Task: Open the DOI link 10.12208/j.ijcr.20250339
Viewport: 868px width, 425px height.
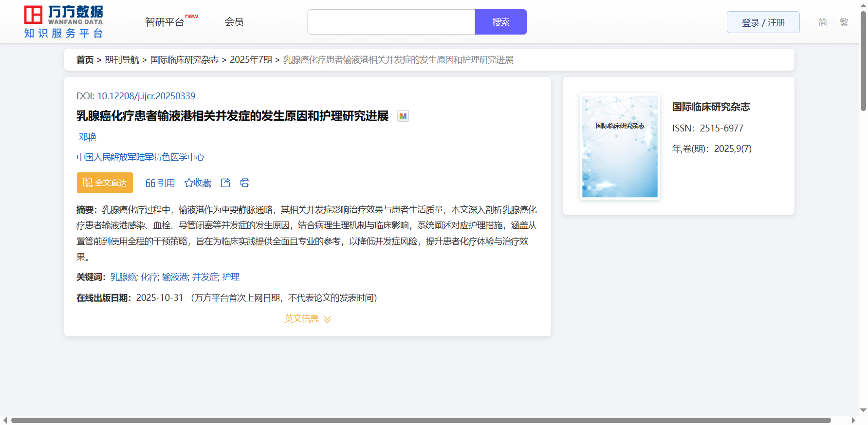Action: [x=146, y=96]
